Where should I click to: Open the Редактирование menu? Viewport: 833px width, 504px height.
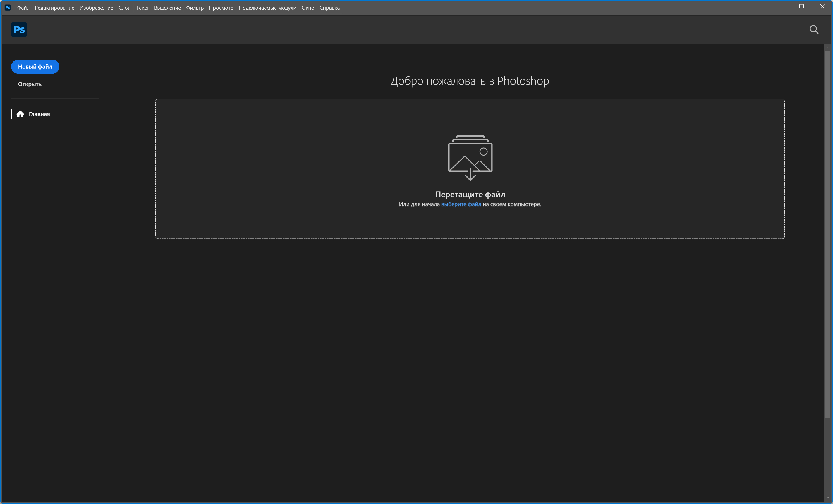click(54, 8)
